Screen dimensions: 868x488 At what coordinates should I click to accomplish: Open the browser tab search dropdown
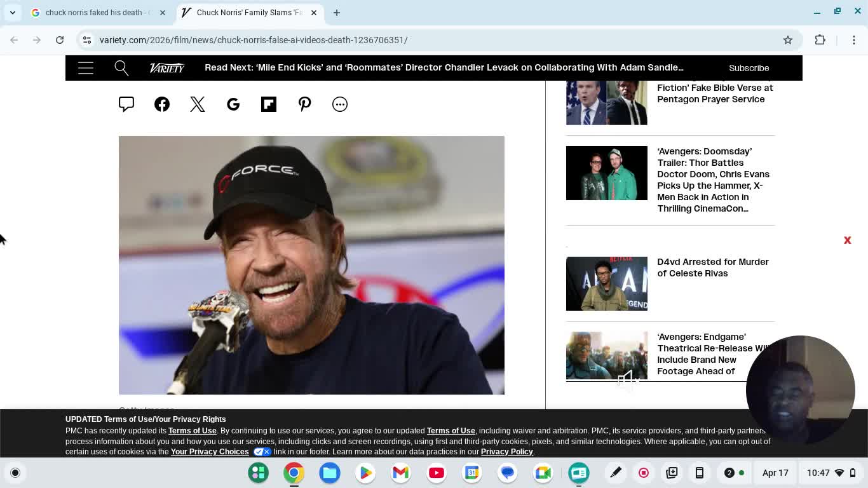tap(12, 12)
